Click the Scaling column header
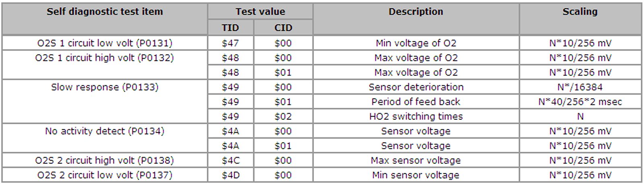 [580, 12]
